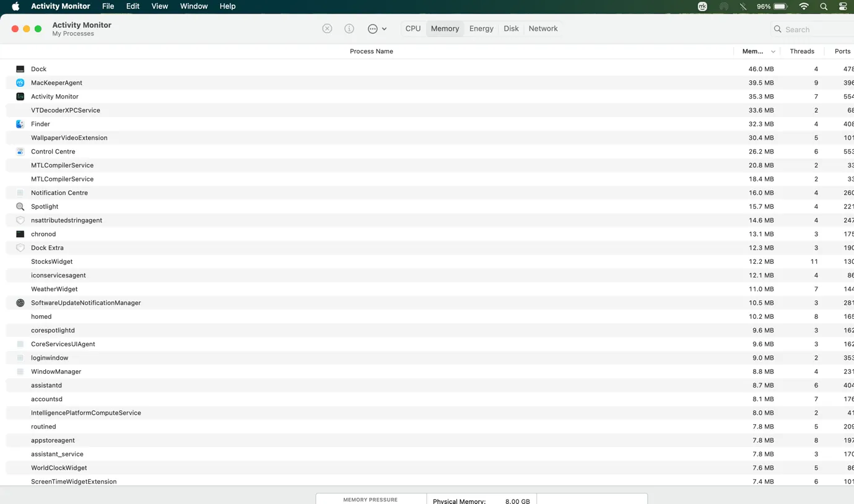This screenshot has height=504, width=854.
Task: Switch to the Disk tab
Action: (x=511, y=28)
